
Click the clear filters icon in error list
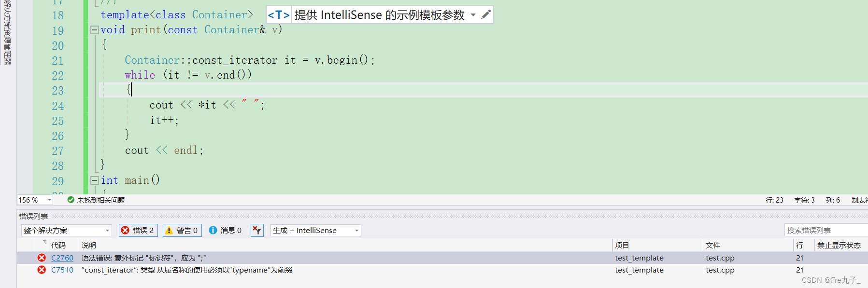[x=256, y=230]
